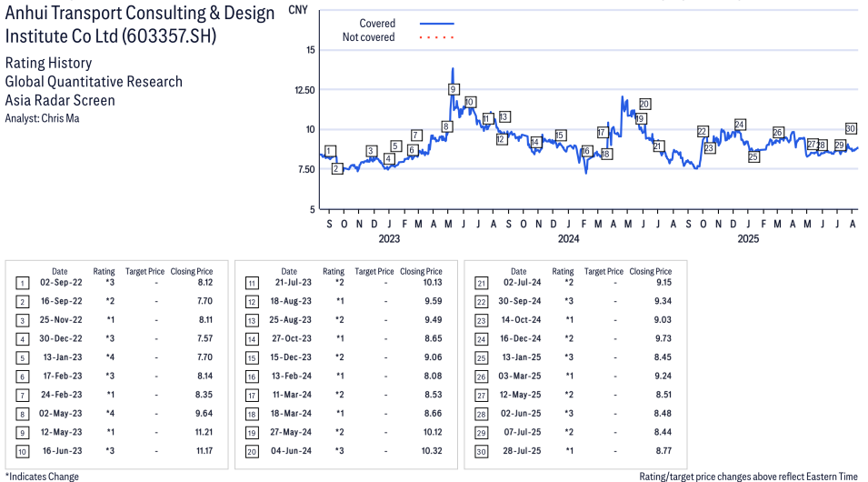Click the boxed number 28 in the table

point(481,414)
